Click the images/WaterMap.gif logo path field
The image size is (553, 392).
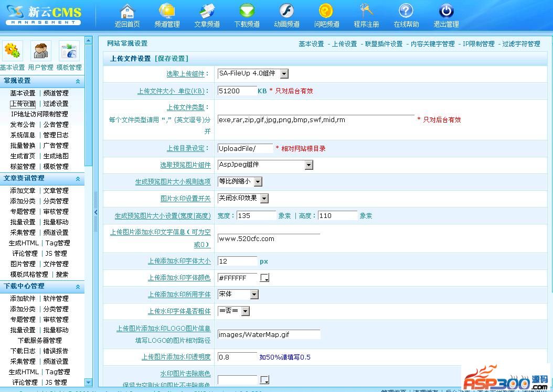point(269,334)
